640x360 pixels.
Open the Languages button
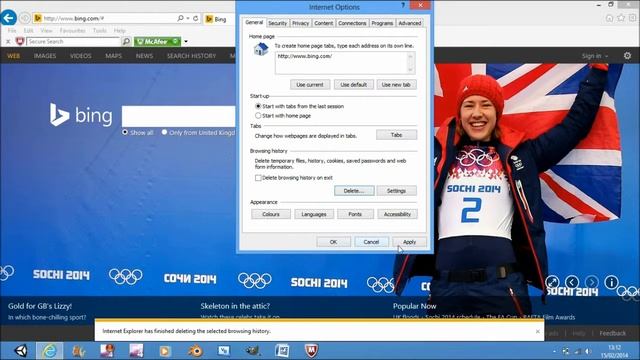click(x=314, y=214)
